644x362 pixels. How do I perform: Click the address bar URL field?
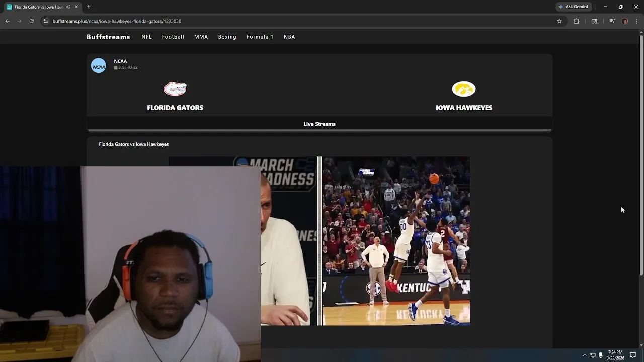click(x=302, y=21)
